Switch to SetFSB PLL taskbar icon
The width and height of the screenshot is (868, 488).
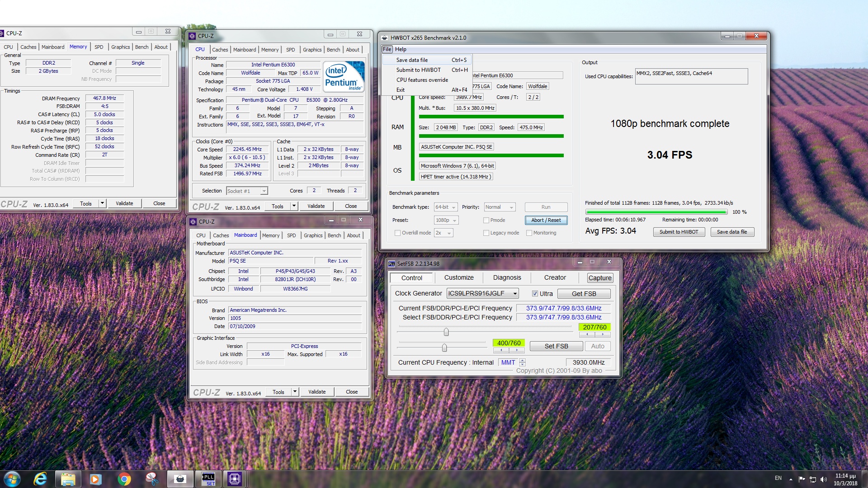(208, 479)
